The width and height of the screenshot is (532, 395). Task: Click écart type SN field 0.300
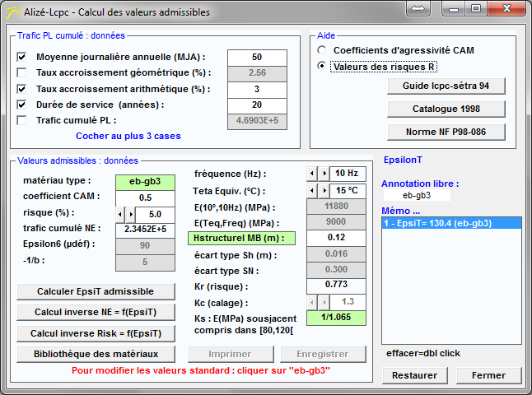[336, 270]
